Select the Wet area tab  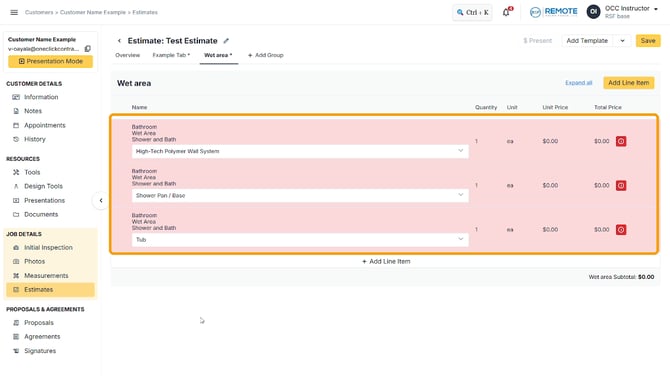tap(218, 55)
